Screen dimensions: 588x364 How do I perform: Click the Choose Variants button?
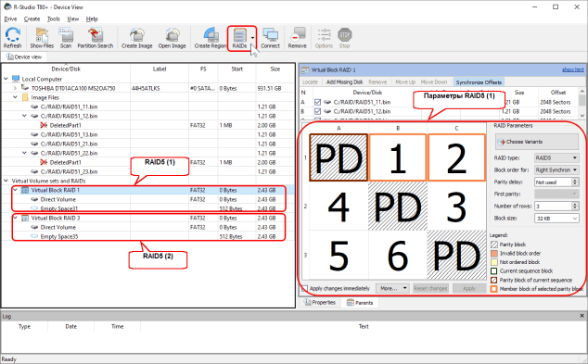point(537,142)
